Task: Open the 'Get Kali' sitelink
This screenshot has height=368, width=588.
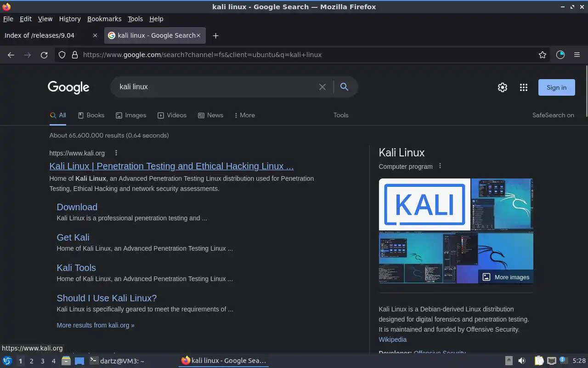Action: (x=73, y=237)
